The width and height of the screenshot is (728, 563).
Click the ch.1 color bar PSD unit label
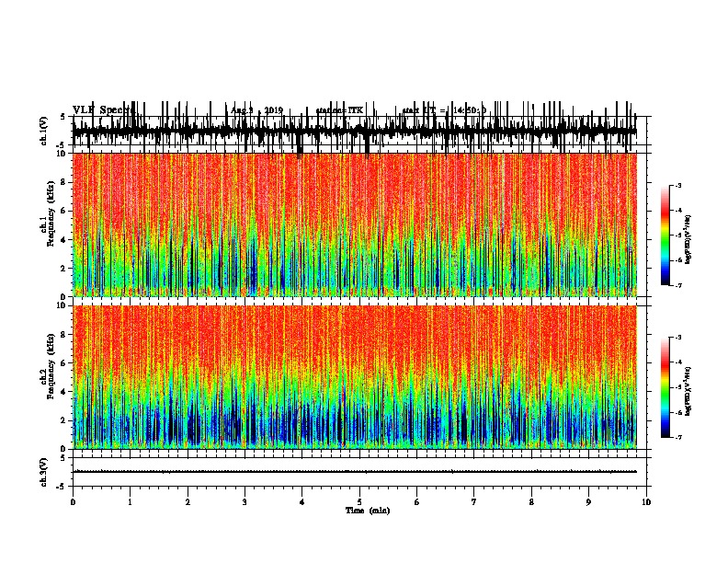point(688,239)
